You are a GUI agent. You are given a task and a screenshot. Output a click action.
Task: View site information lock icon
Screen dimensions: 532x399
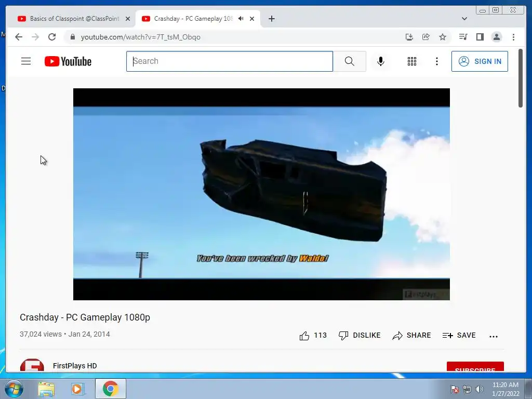(72, 37)
